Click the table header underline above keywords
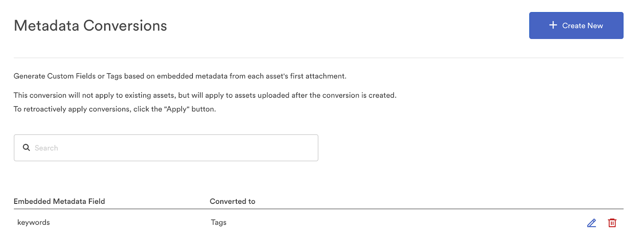The height and width of the screenshot is (244, 644). click(318, 209)
